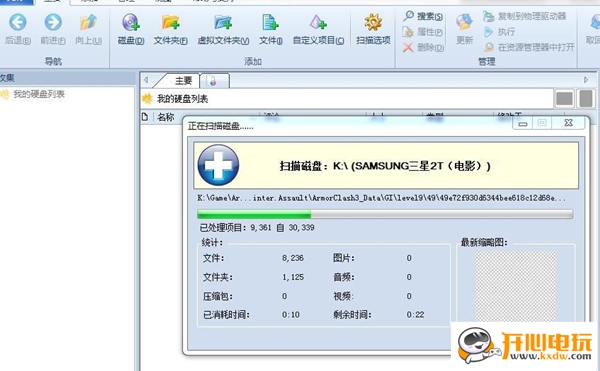Image resolution: width=600 pixels, height=371 pixels.
Task: Add a folder with 文件夹 icon
Action: [x=170, y=23]
